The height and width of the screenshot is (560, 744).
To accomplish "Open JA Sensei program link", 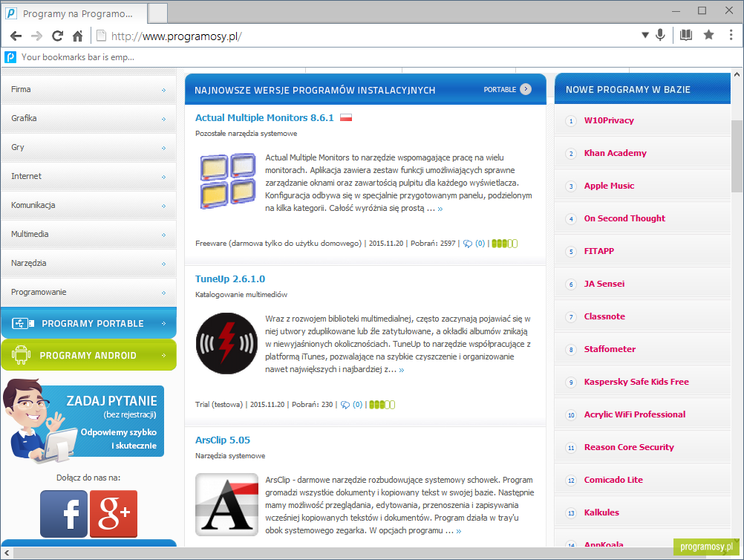I will tap(604, 284).
